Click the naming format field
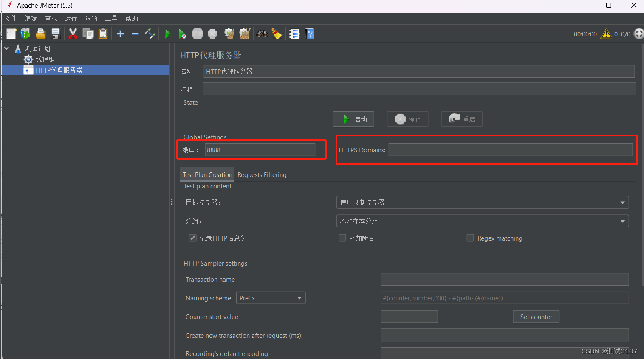The width and height of the screenshot is (644, 359). click(505, 298)
